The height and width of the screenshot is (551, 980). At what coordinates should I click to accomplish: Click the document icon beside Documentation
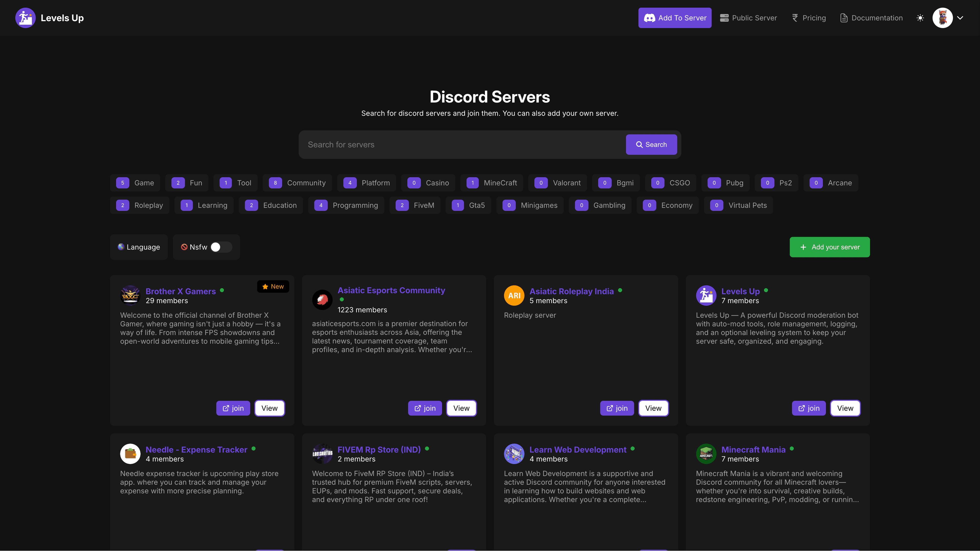point(844,18)
